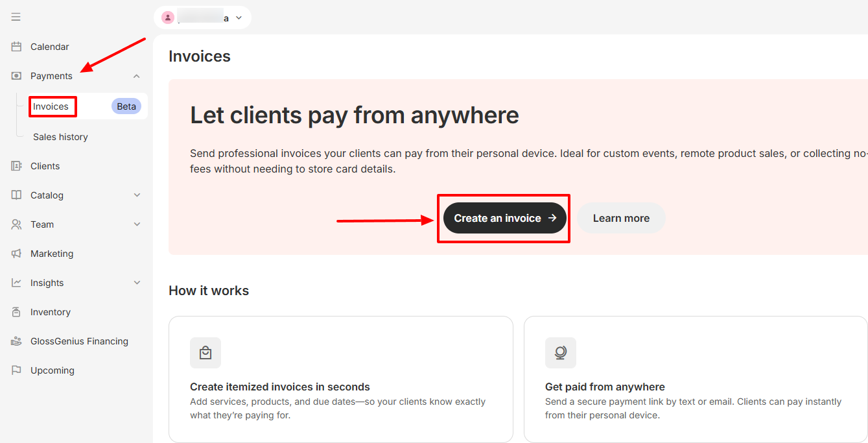Click the hamburger menu icon
The height and width of the screenshot is (443, 868).
pos(16,17)
